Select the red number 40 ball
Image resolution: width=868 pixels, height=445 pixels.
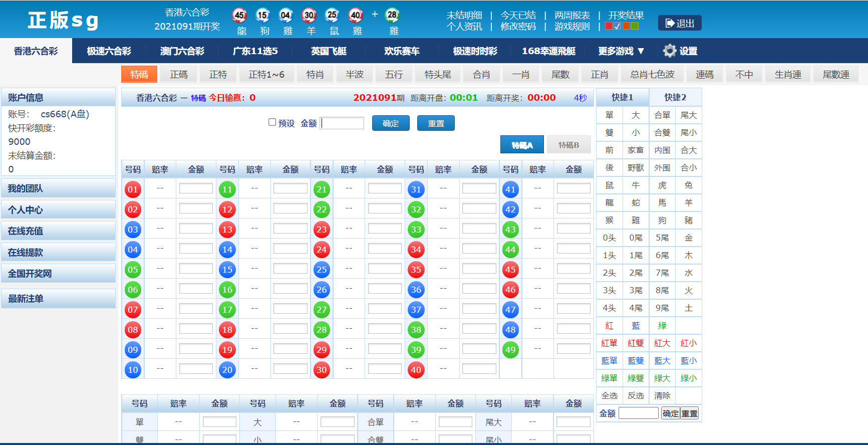(416, 370)
